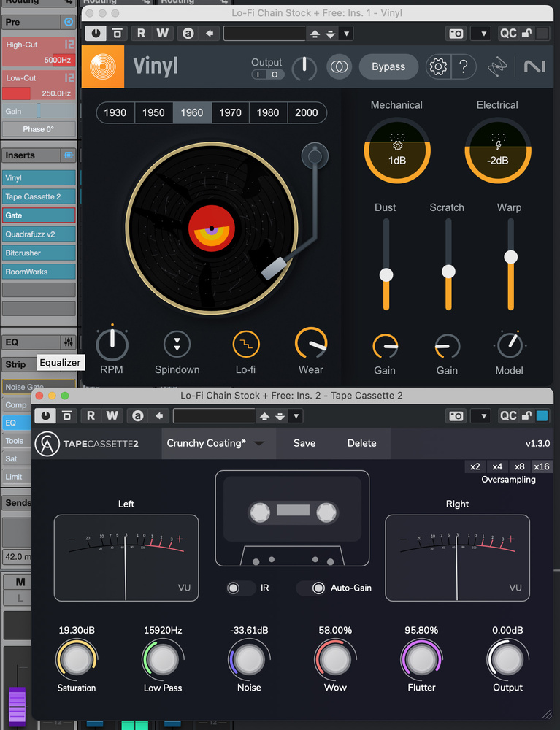The width and height of the screenshot is (560, 730).
Task: Click the Warp Model knob
Action: (510, 345)
